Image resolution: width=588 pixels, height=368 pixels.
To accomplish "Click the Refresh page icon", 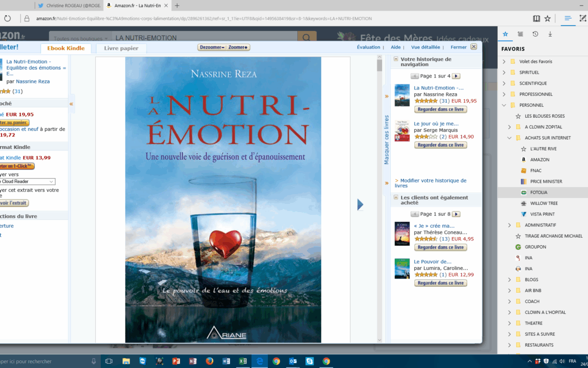I will (8, 19).
